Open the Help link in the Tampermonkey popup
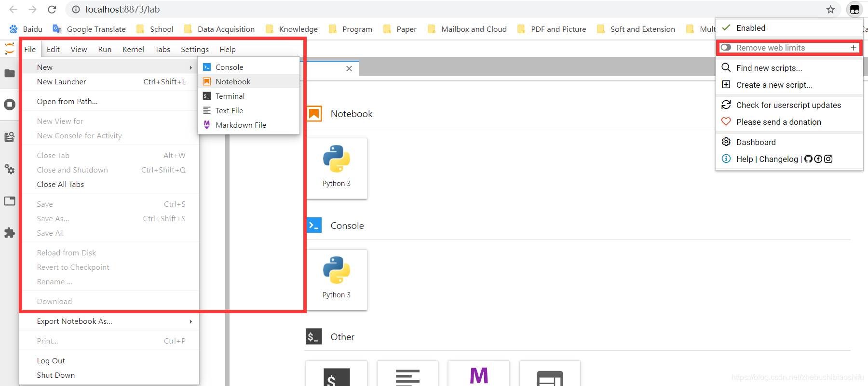This screenshot has height=386, width=868. [745, 159]
